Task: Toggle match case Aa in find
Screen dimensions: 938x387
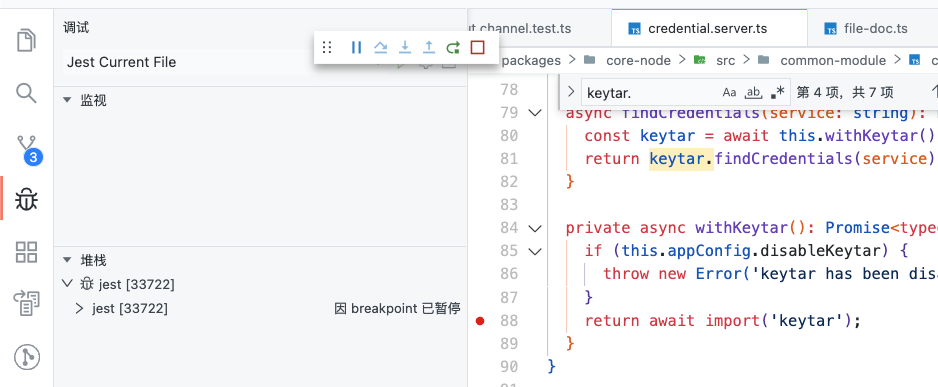Action: (729, 92)
